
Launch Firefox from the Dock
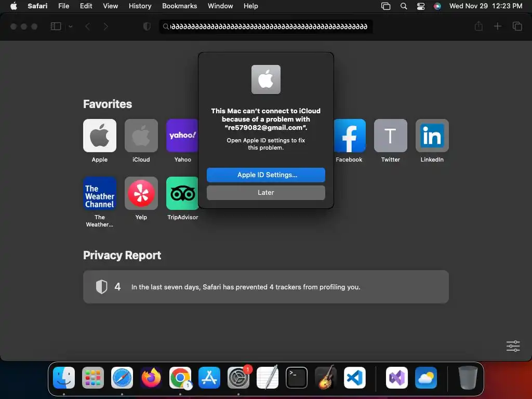click(x=151, y=378)
